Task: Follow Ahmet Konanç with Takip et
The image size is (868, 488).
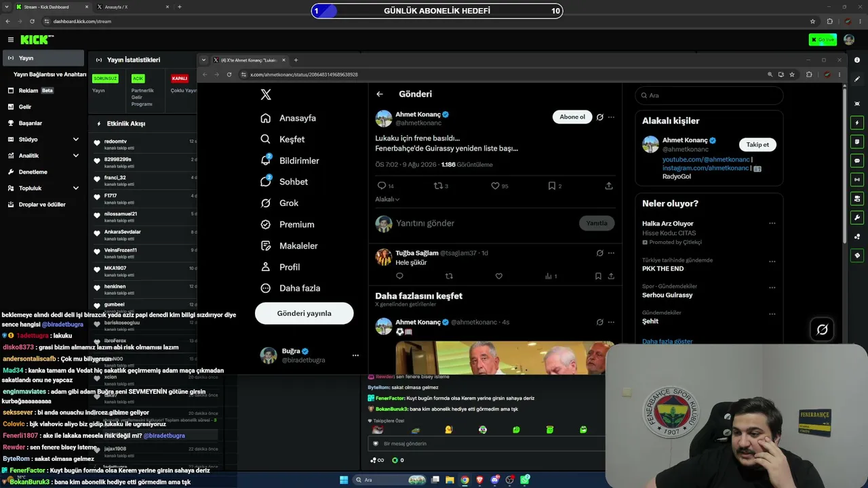Action: 757,144
